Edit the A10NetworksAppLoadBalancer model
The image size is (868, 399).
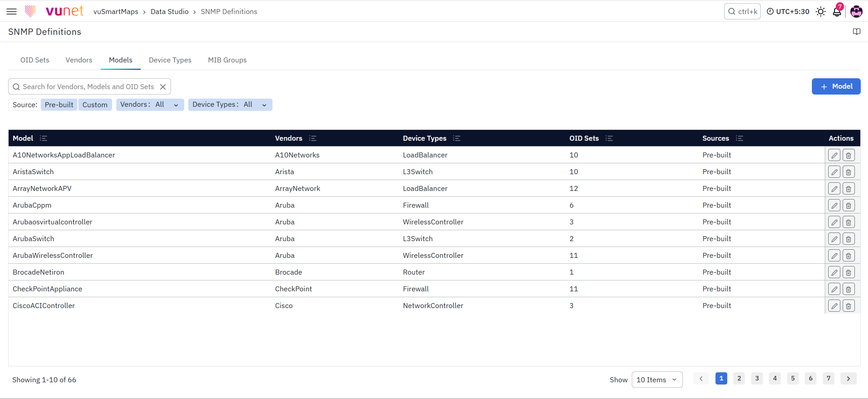point(834,155)
